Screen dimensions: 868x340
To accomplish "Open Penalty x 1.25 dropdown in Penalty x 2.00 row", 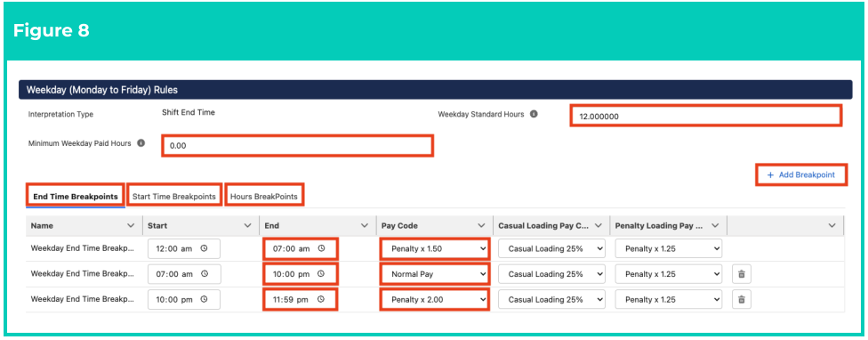I will [x=668, y=300].
